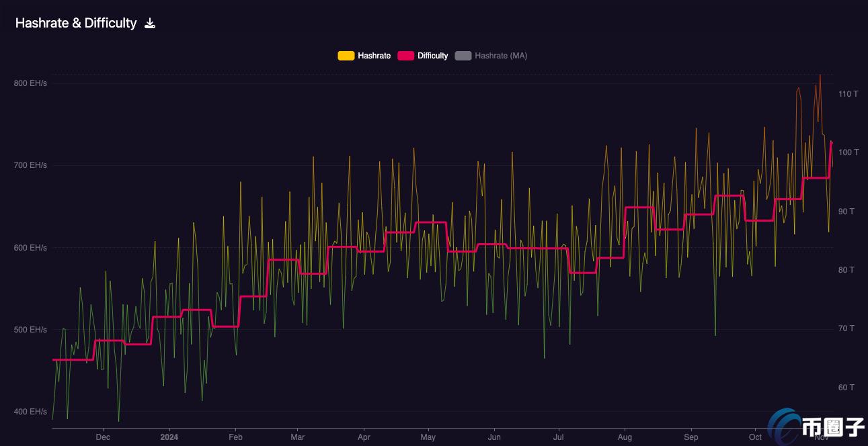
Task: Enable the Hashrate (MA) legend label
Action: [501, 56]
